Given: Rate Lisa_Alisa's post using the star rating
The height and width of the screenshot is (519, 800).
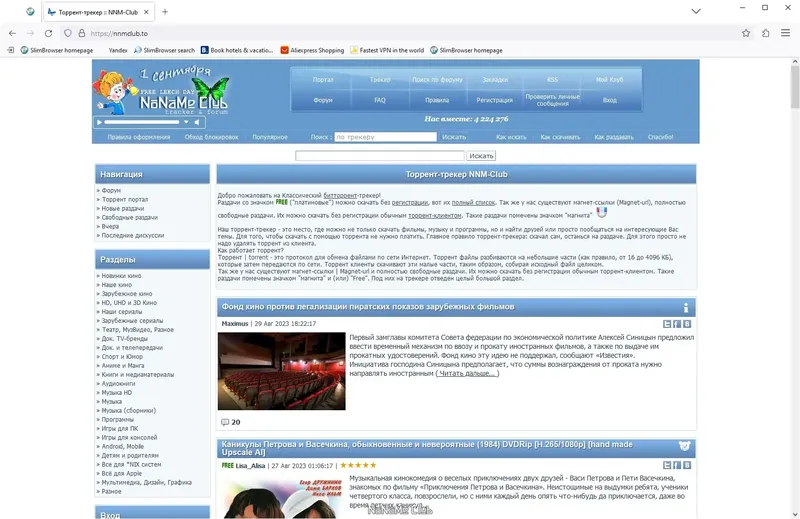Looking at the screenshot, I should click(358, 465).
